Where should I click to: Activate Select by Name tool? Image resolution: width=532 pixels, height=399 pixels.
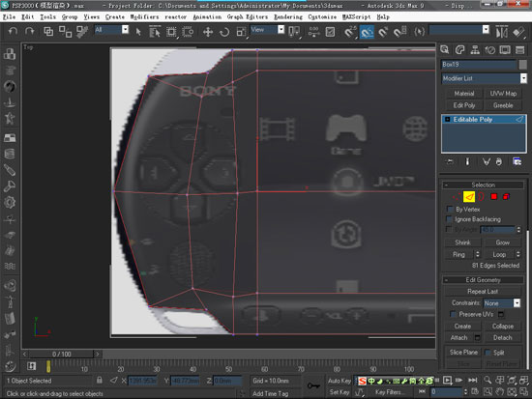(155, 32)
